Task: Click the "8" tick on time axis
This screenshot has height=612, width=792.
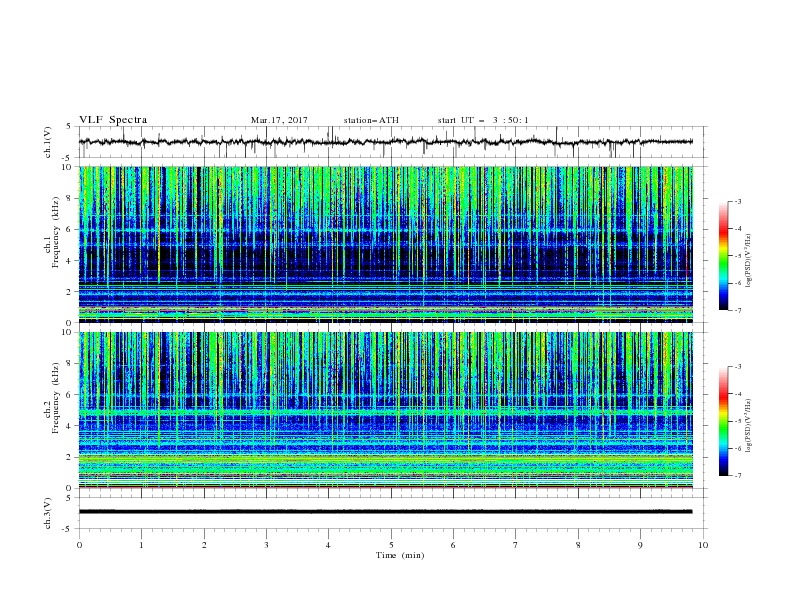Action: coord(578,545)
